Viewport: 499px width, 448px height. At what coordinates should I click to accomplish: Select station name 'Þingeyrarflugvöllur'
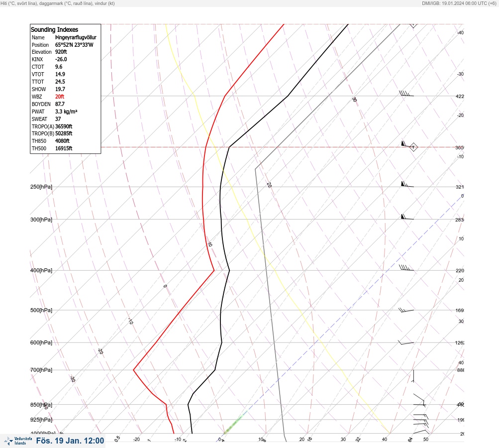76,37
